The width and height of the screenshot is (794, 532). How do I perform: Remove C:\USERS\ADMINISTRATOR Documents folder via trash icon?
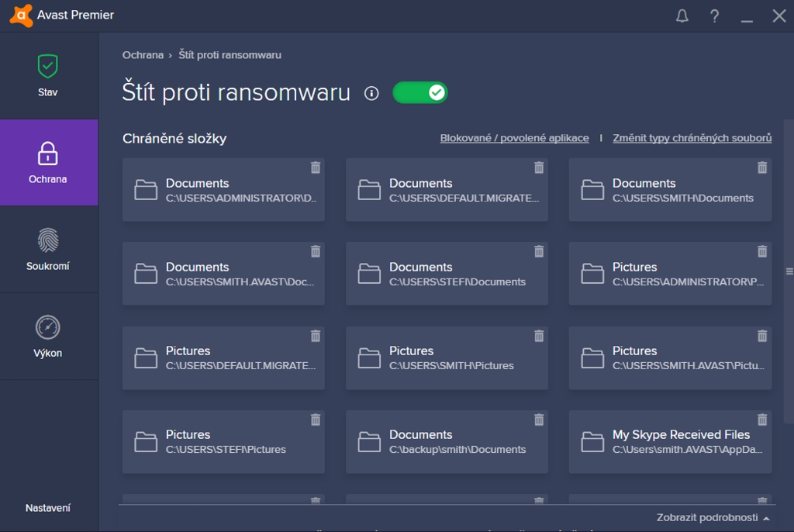pyautogui.click(x=316, y=168)
